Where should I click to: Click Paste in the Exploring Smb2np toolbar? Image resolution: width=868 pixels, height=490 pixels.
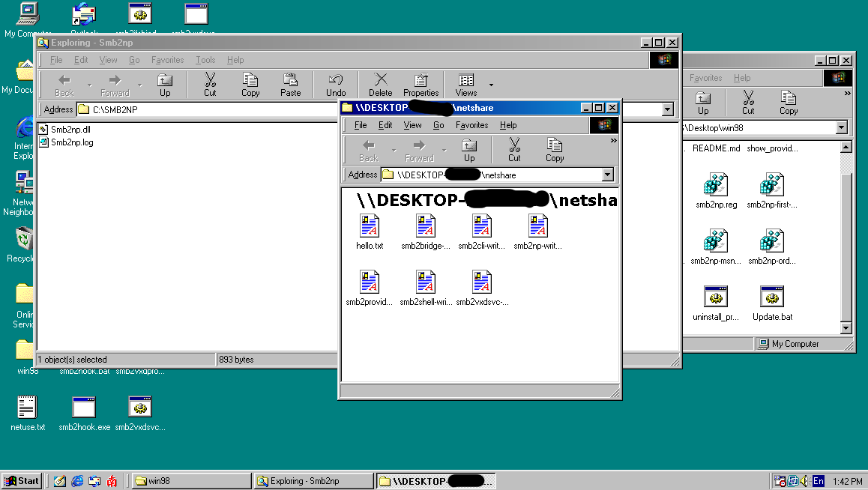[x=290, y=85]
